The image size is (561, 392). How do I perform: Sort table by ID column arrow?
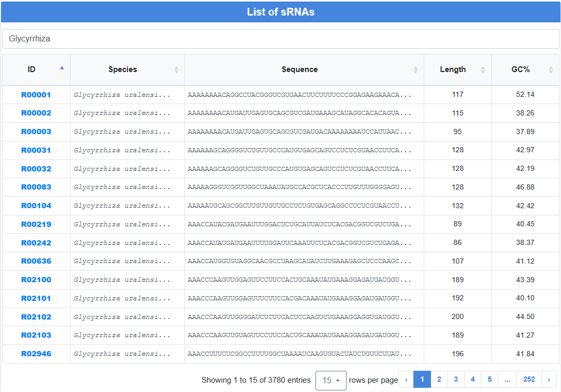tap(62, 68)
